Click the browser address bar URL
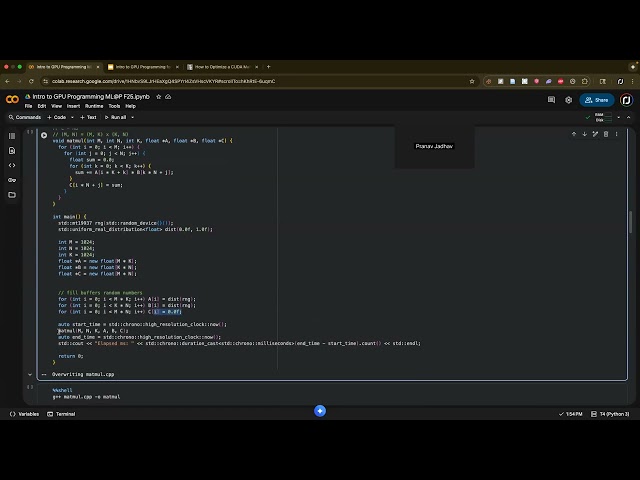Viewport: 640px width, 480px height. pyautogui.click(x=163, y=81)
